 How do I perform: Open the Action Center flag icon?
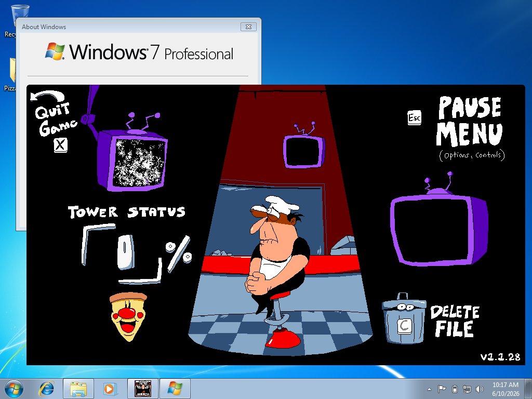click(442, 389)
